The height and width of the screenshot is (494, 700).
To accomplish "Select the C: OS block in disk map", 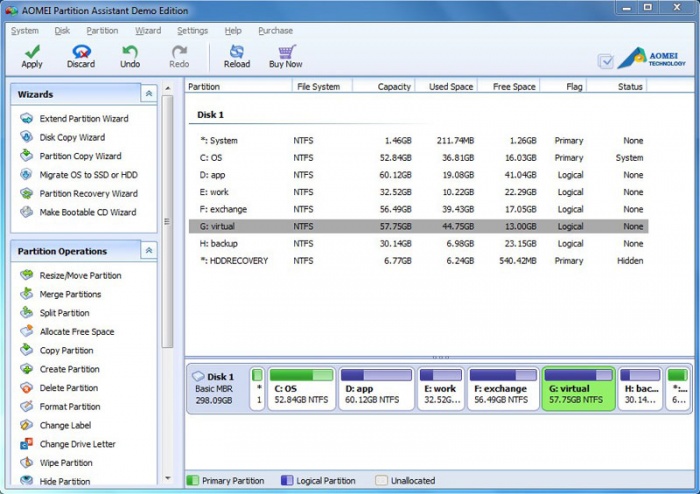I will tap(300, 389).
